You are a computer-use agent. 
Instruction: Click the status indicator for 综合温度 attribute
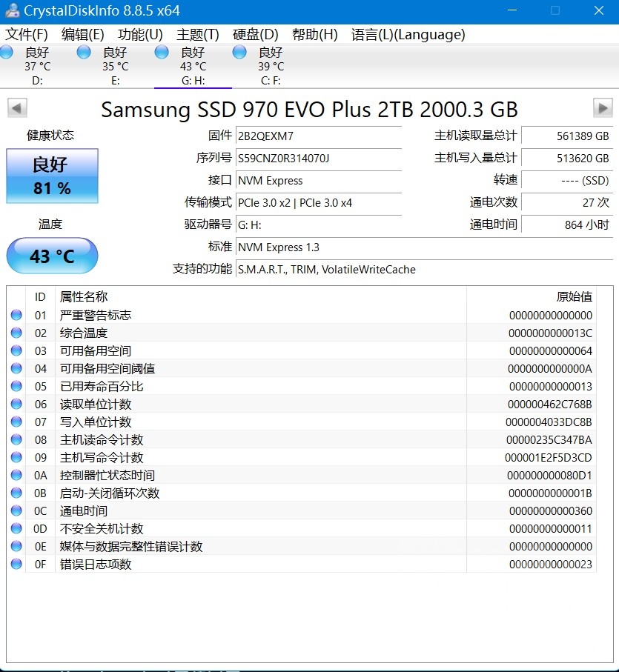pos(16,332)
